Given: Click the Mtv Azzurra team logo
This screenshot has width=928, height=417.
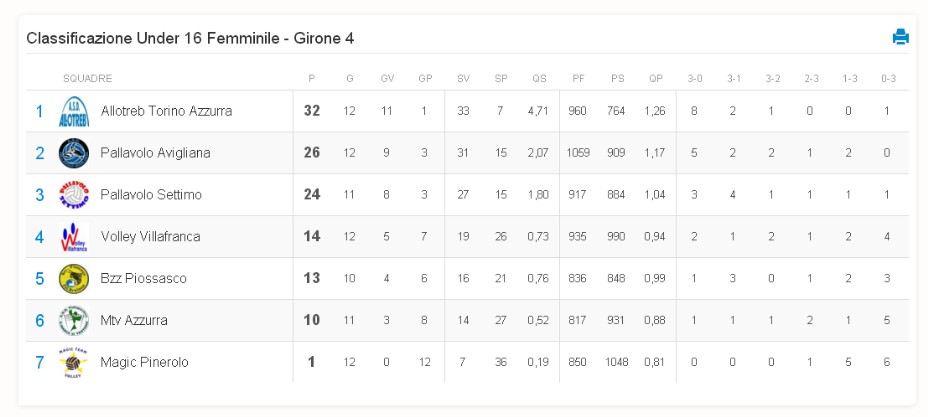Looking at the screenshot, I should coord(74,321).
